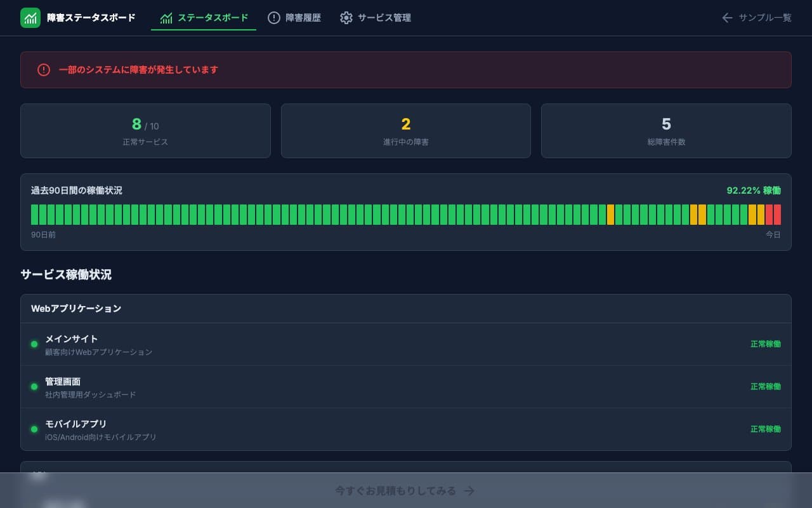
Task: Click the red alert icon in the banner
Action: click(44, 70)
